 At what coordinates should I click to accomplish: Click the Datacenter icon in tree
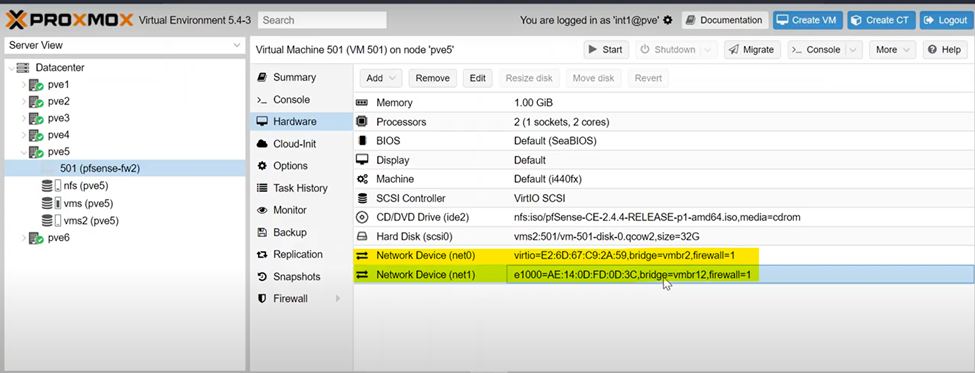(x=23, y=67)
